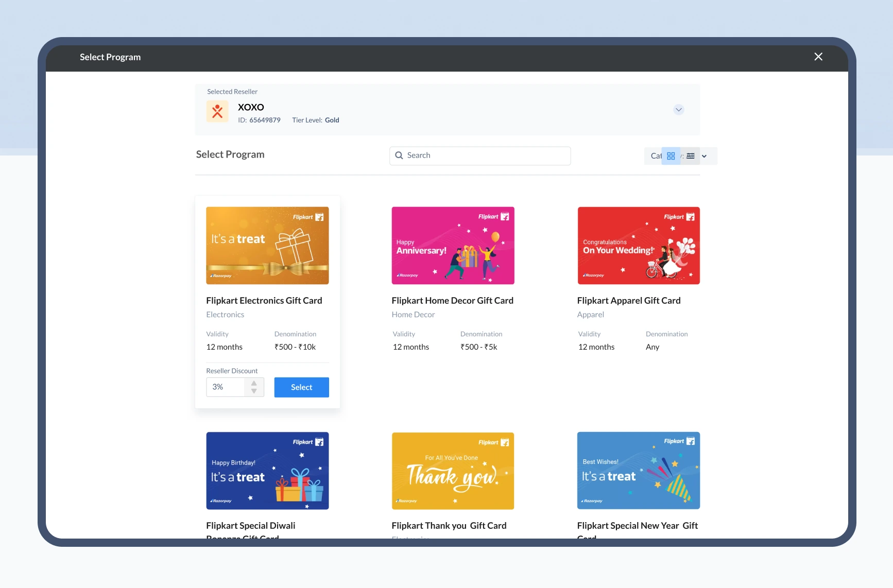Click the Apparel category label

591,315
